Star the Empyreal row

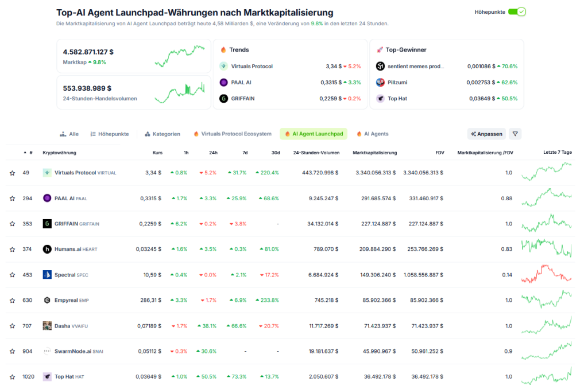13,301
